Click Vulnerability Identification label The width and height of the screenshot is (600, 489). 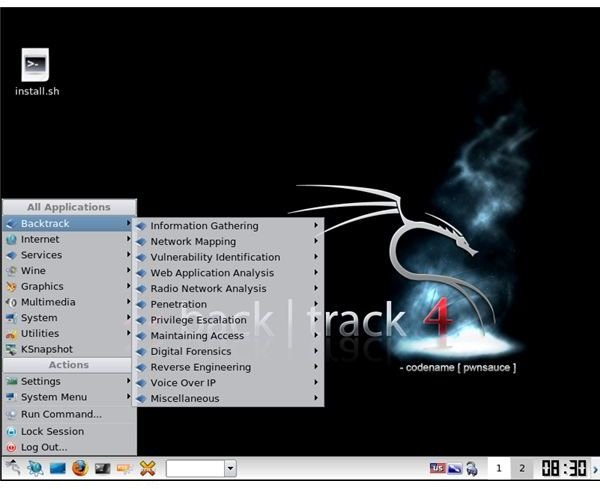tap(215, 257)
